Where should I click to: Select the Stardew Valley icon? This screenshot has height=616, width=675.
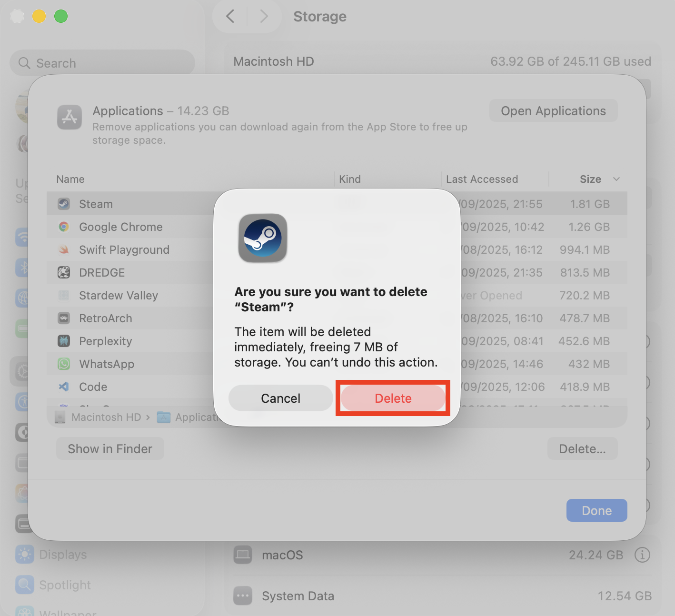coord(63,295)
